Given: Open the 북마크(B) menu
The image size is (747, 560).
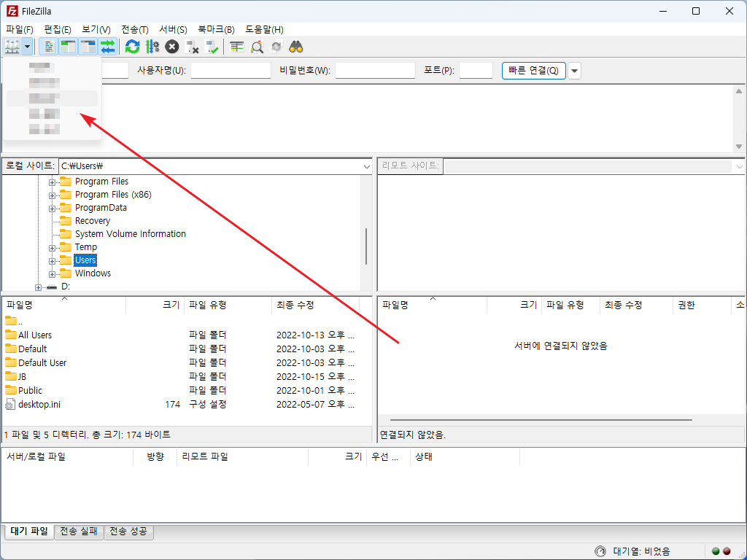Looking at the screenshot, I should [x=216, y=29].
